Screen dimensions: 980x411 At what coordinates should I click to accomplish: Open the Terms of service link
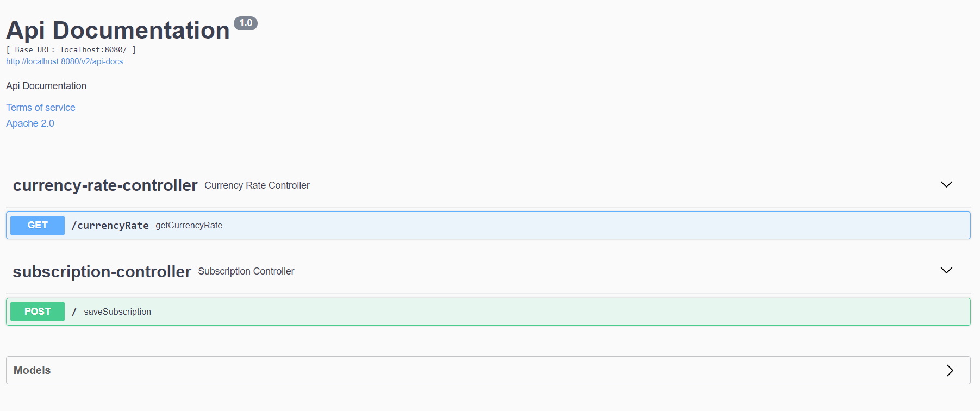[41, 108]
